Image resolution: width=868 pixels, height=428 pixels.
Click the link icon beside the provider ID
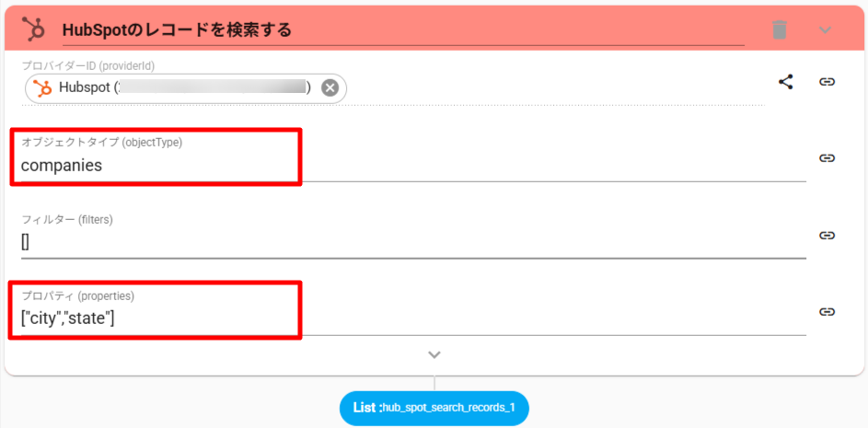[x=827, y=82]
